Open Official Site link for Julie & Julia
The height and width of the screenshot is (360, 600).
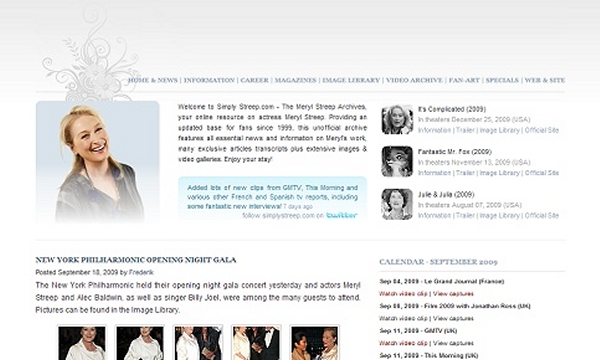(542, 216)
